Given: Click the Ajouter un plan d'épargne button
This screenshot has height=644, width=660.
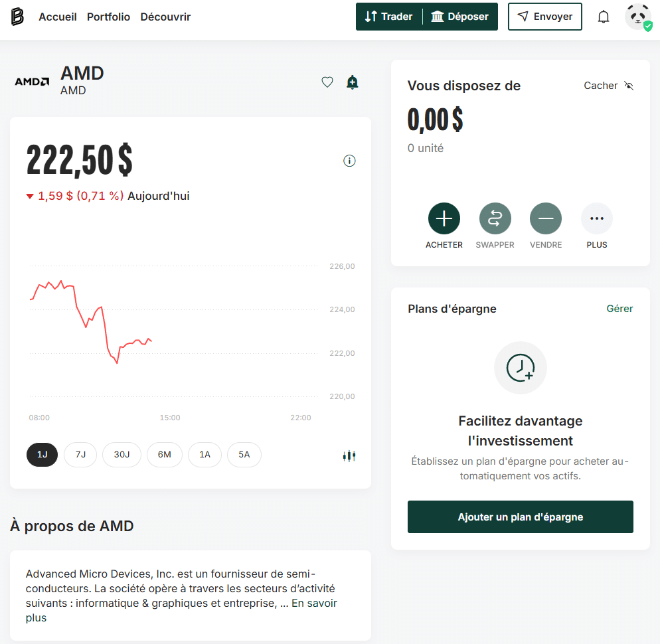Looking at the screenshot, I should tap(520, 517).
